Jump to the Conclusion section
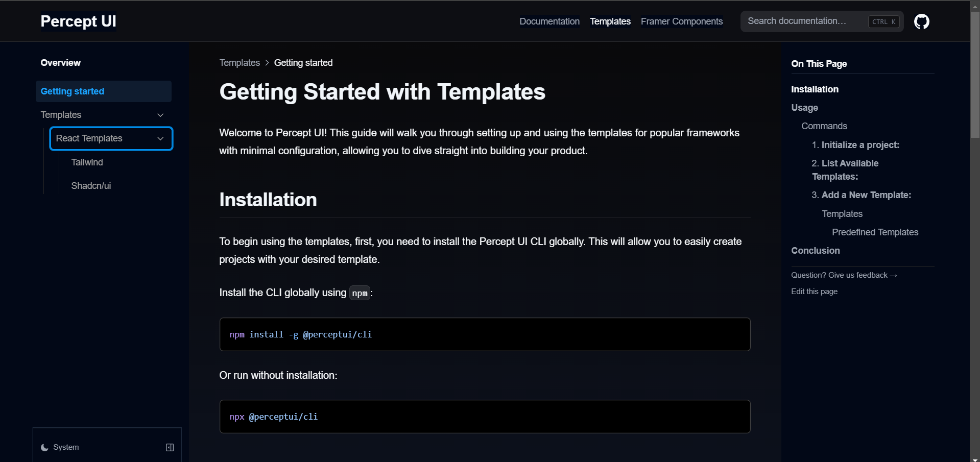This screenshot has width=980, height=462. point(815,250)
